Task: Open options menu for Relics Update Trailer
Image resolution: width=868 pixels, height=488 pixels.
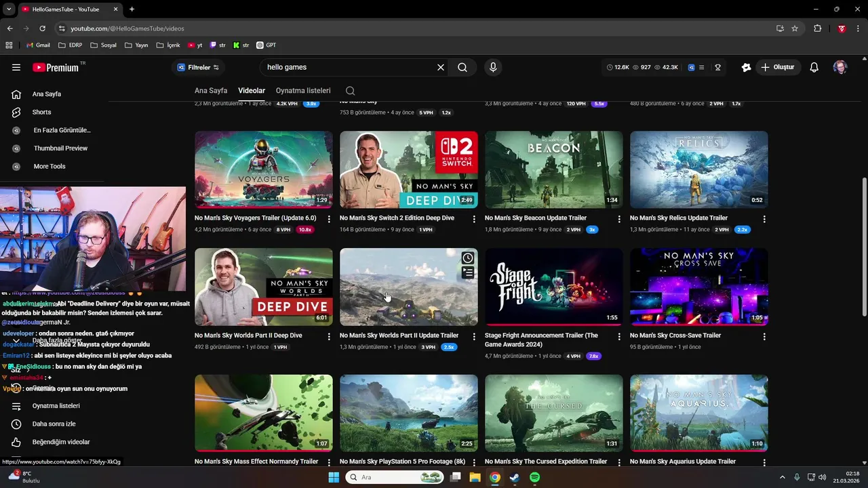Action: [764, 219]
